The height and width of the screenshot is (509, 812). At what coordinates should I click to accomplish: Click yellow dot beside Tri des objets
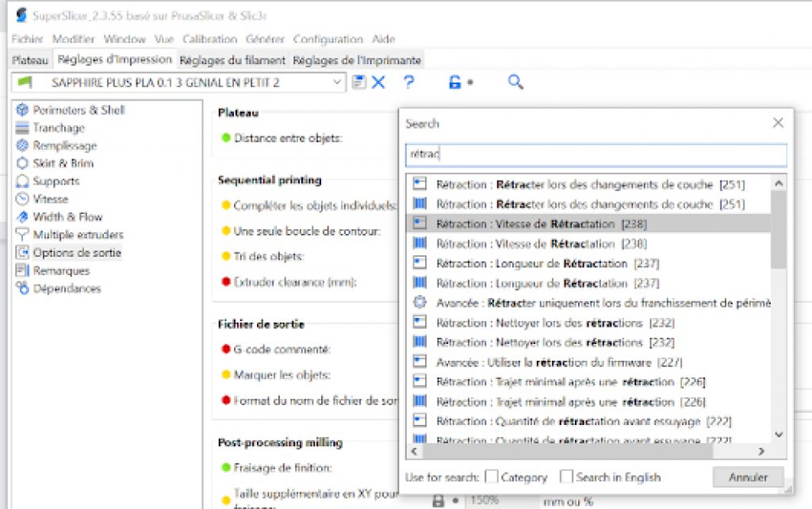pyautogui.click(x=226, y=256)
